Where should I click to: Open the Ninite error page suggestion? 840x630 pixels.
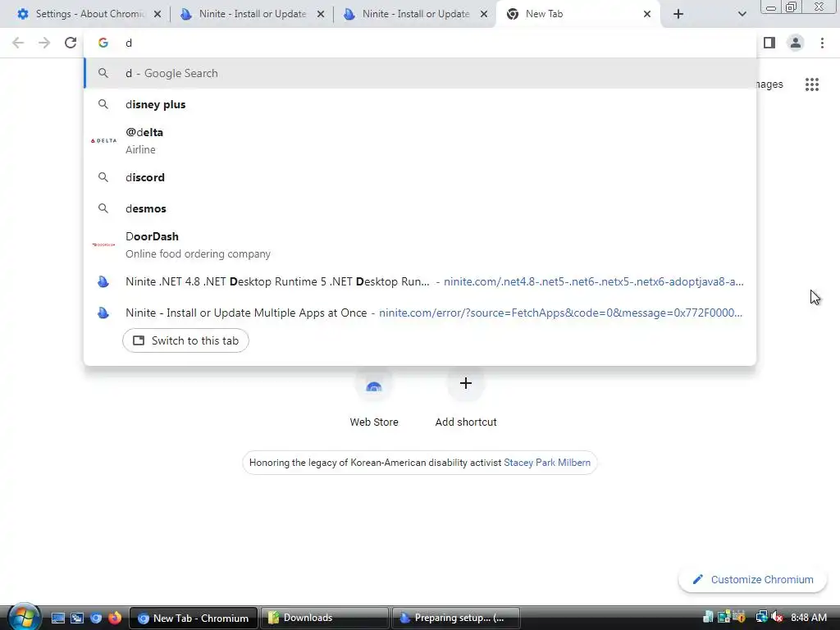pos(420,313)
